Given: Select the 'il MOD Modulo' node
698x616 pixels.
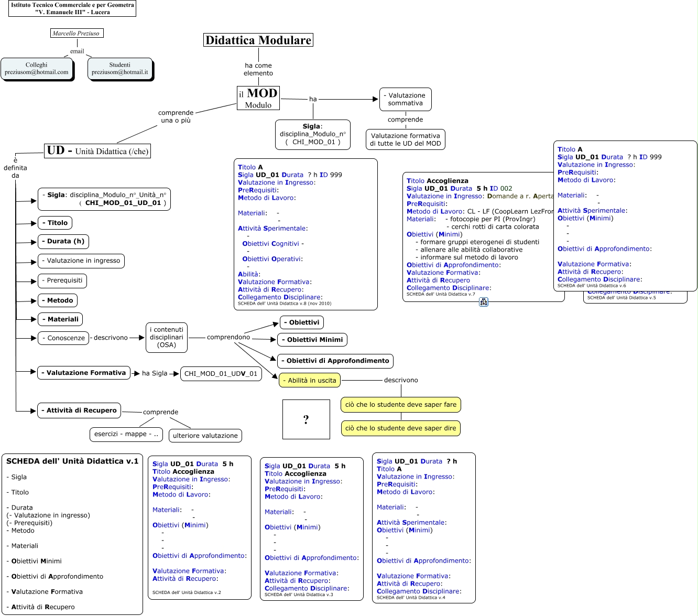Looking at the screenshot, I should coord(258,98).
